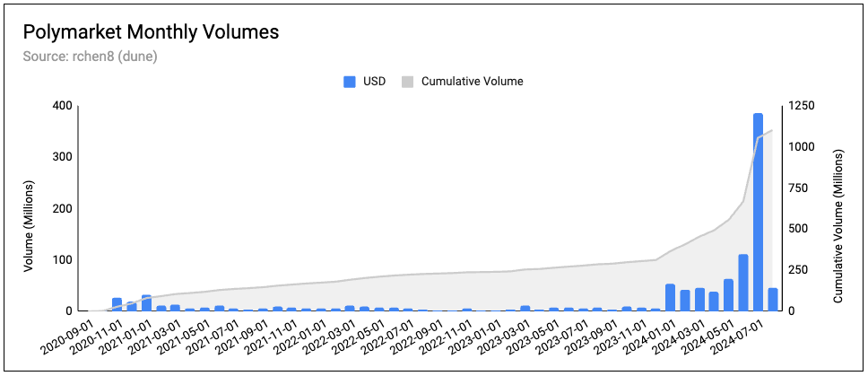868x376 pixels.
Task: Click the subtitle Source: rchen8 (dune)
Action: tap(91, 57)
